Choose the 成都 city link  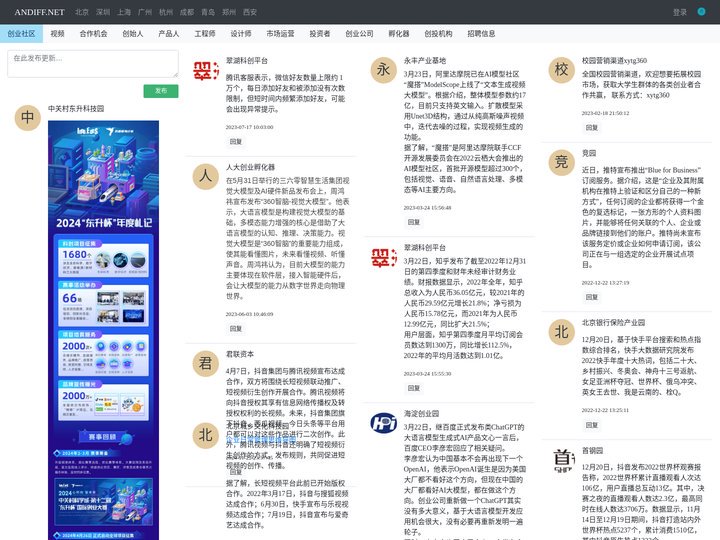point(187,12)
